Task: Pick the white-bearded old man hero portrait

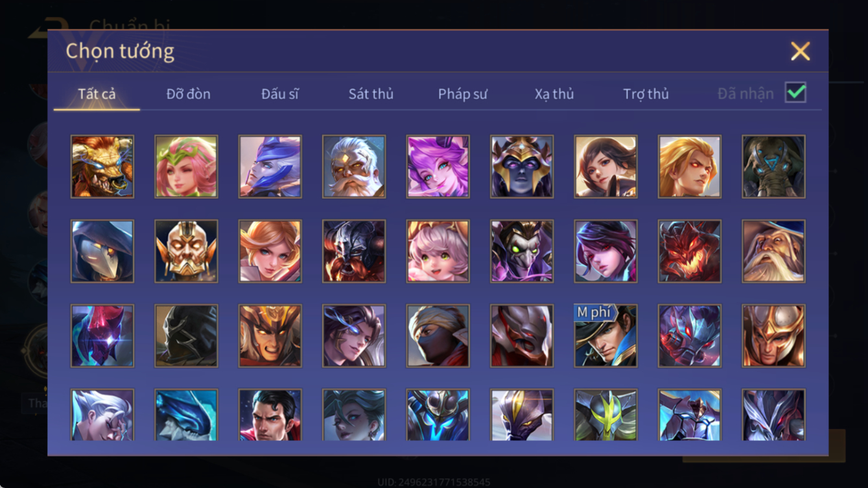Action: [x=354, y=167]
